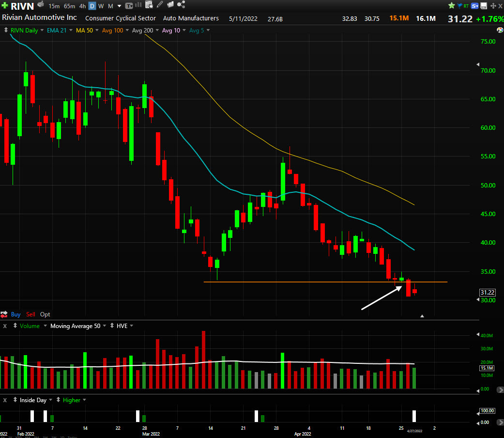Screen dimensions: 504x438
Task: Open the chart template T menu
Action: pyautogui.click(x=129, y=6)
